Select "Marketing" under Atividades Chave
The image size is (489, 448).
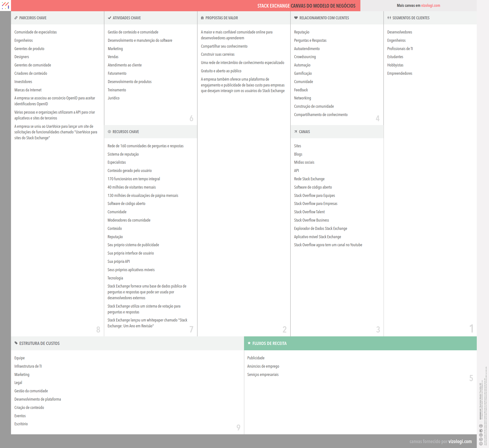coord(115,49)
